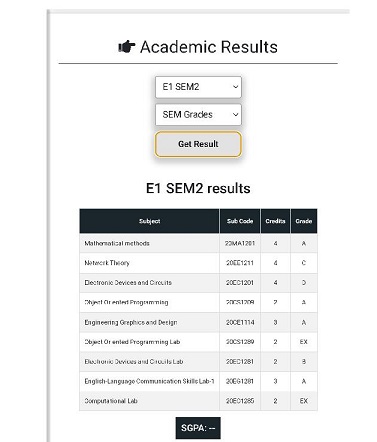The width and height of the screenshot is (377, 442).
Task: Click the 20EE1211 subject code cell
Action: click(x=240, y=263)
